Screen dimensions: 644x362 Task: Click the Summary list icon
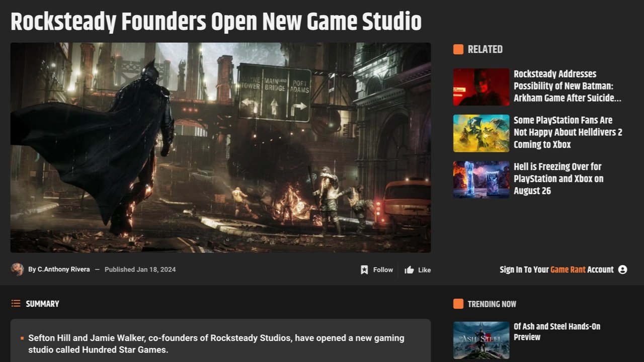point(16,304)
